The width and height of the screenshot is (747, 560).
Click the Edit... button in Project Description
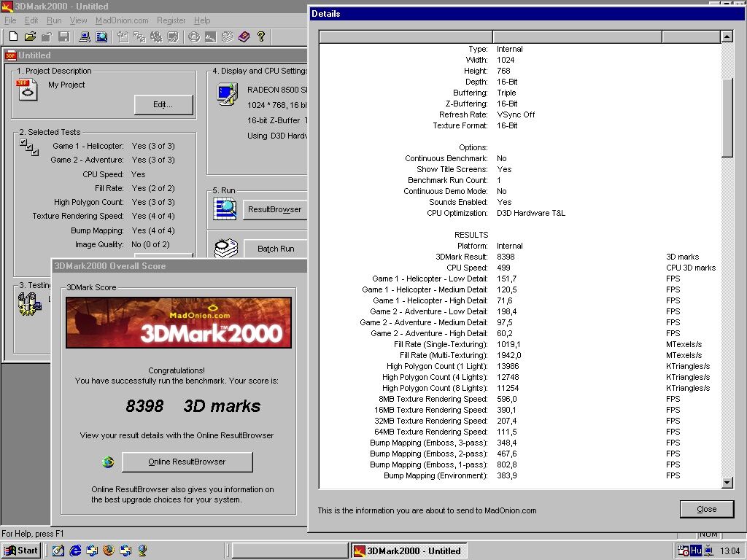click(x=163, y=105)
